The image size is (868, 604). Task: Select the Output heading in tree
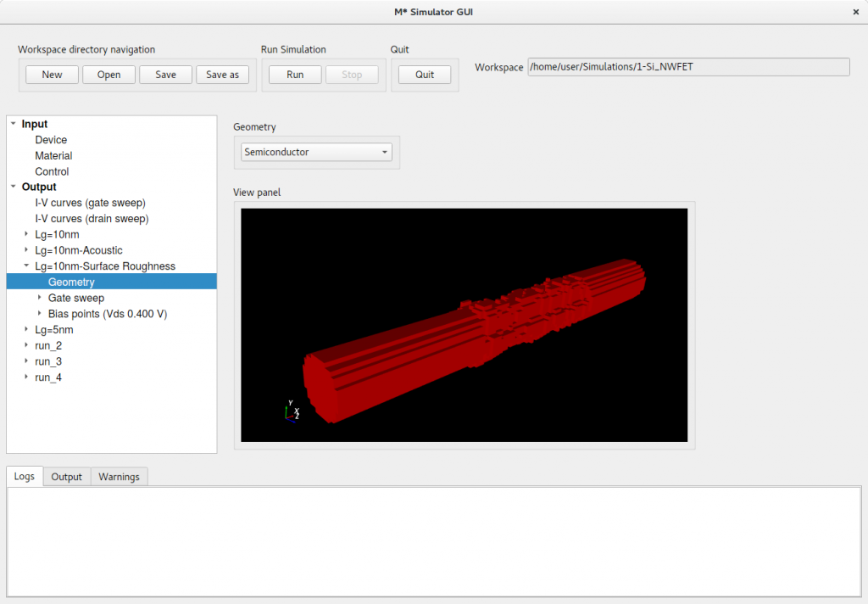click(39, 187)
